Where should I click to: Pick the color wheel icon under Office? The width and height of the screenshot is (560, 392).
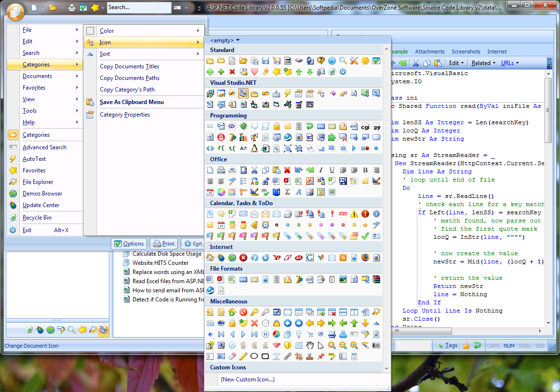click(x=221, y=192)
